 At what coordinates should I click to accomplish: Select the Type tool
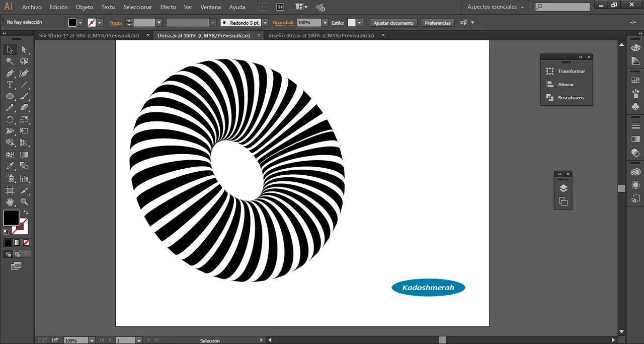[x=10, y=85]
